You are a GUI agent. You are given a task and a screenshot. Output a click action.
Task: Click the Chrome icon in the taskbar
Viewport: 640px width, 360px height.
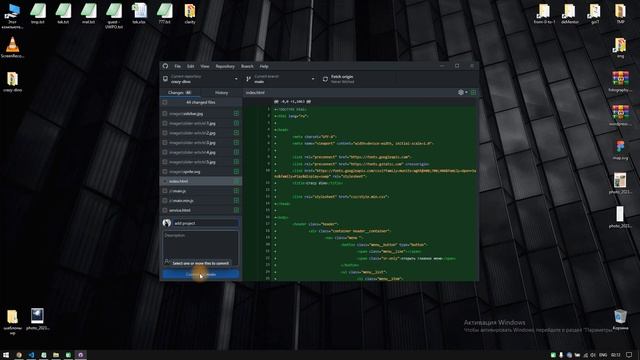19,355
